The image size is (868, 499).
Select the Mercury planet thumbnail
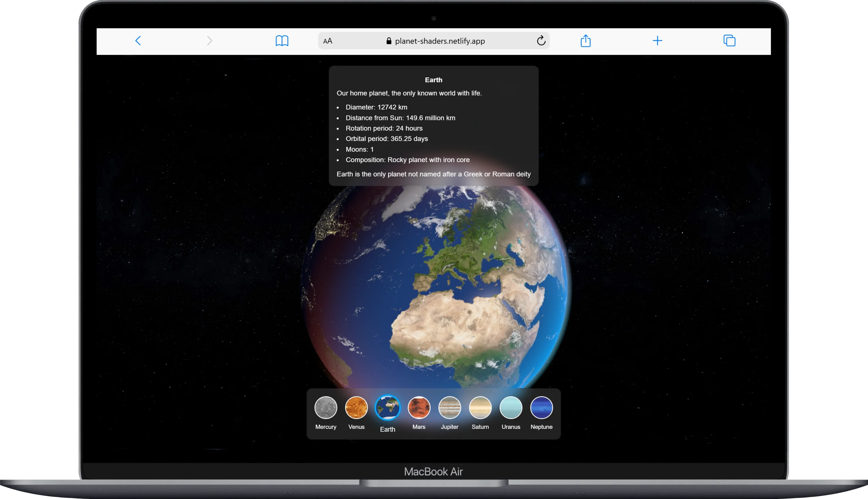point(326,408)
